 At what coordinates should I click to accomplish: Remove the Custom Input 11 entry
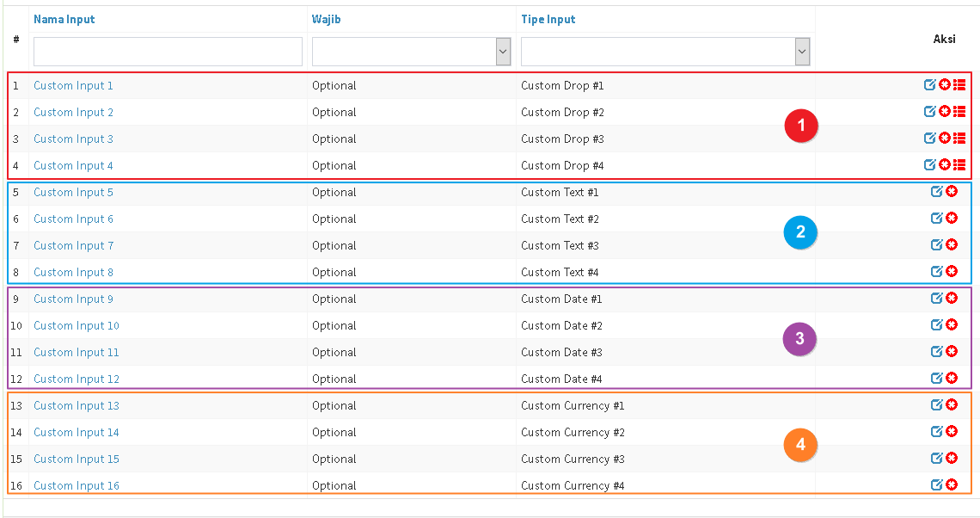click(952, 352)
